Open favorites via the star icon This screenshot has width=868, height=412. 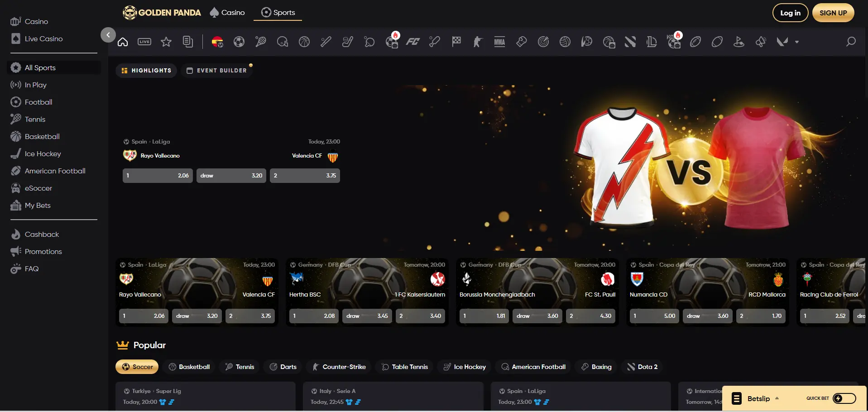(x=166, y=42)
